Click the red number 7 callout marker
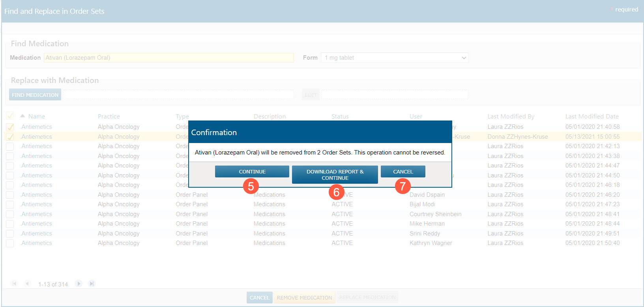The height and width of the screenshot is (307, 644). click(x=402, y=186)
